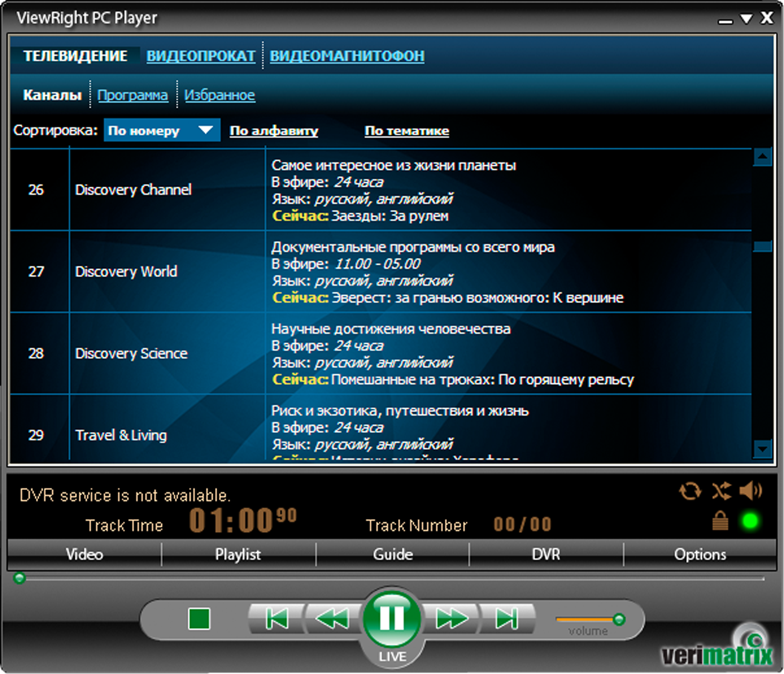Click the channel list scroll down arrow

762,449
